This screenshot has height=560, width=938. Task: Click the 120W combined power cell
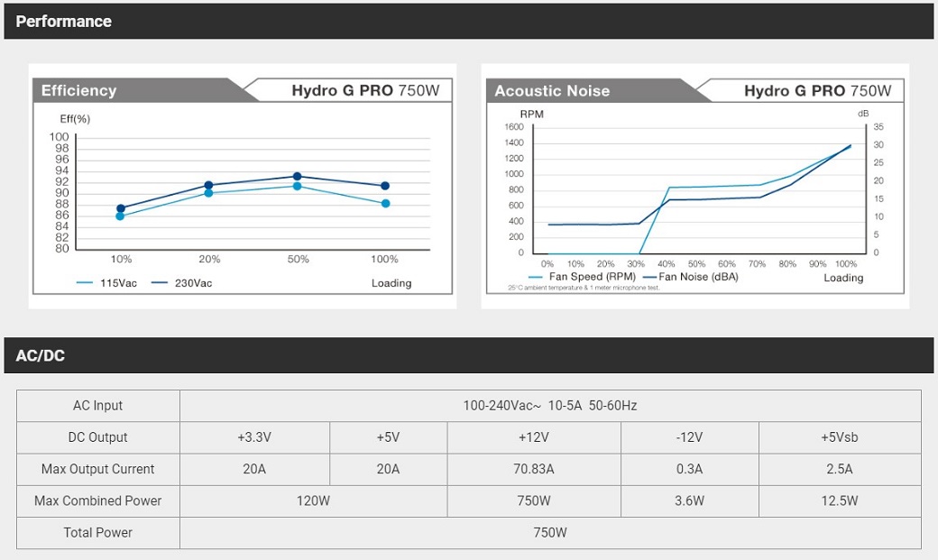[x=314, y=500]
